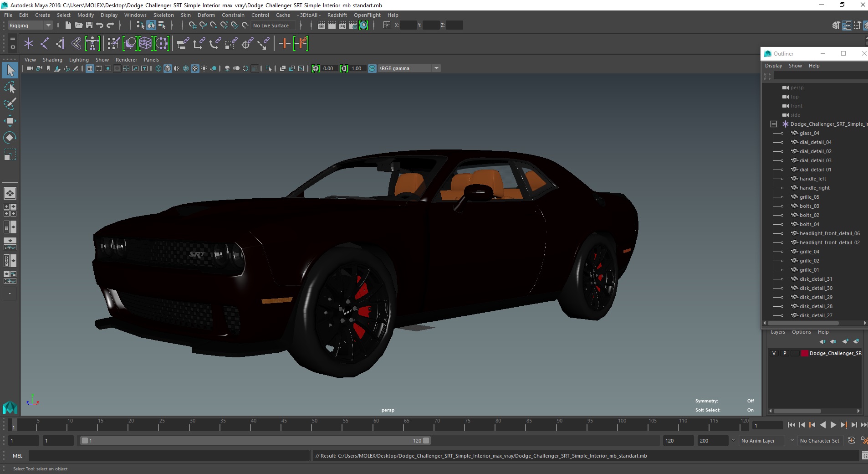The image size is (868, 474).
Task: Open the Constrain menu
Action: click(x=233, y=15)
